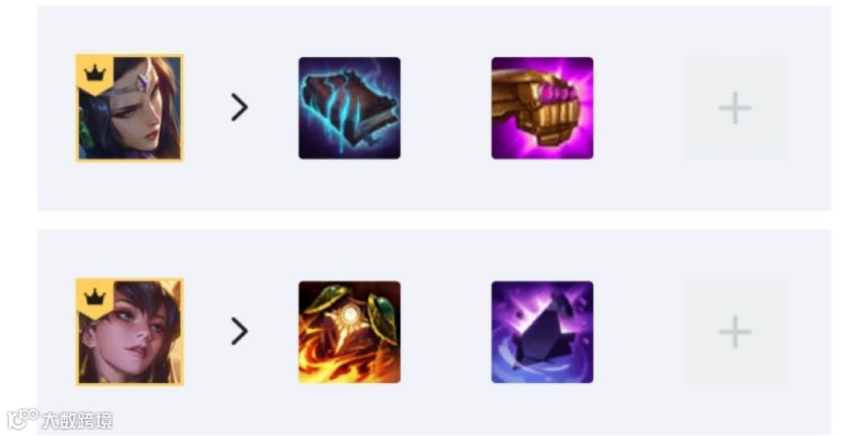Viewport: 868px width, 436px height.
Task: Select the golden gauntlet item with purple glow
Action: pyautogui.click(x=542, y=108)
